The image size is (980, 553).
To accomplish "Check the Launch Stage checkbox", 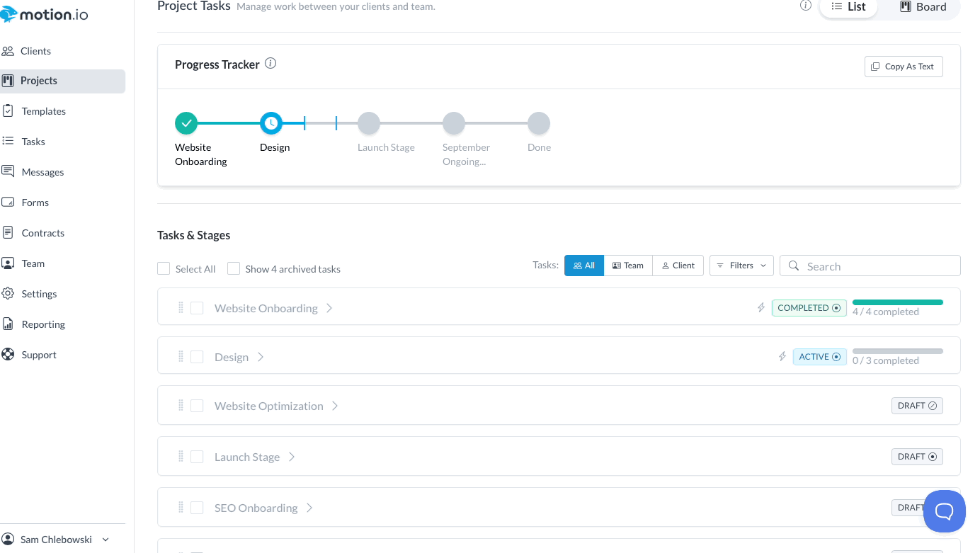I will tap(197, 457).
